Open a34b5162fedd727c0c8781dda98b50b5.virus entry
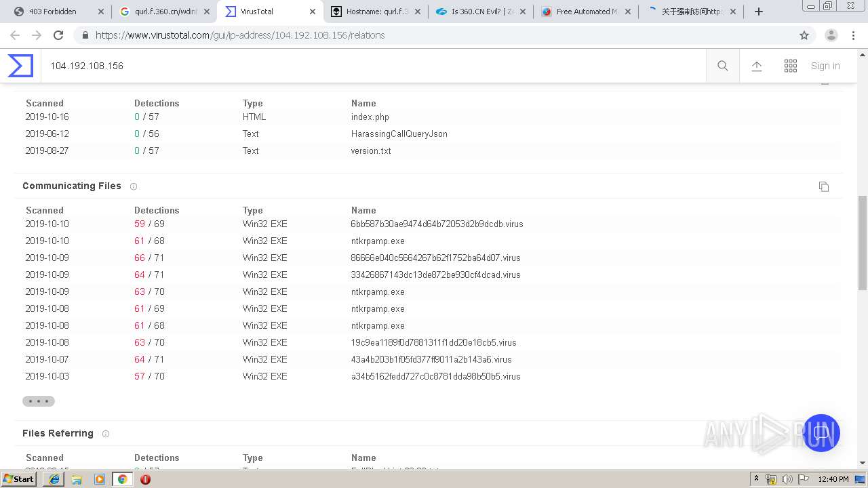 tap(436, 377)
